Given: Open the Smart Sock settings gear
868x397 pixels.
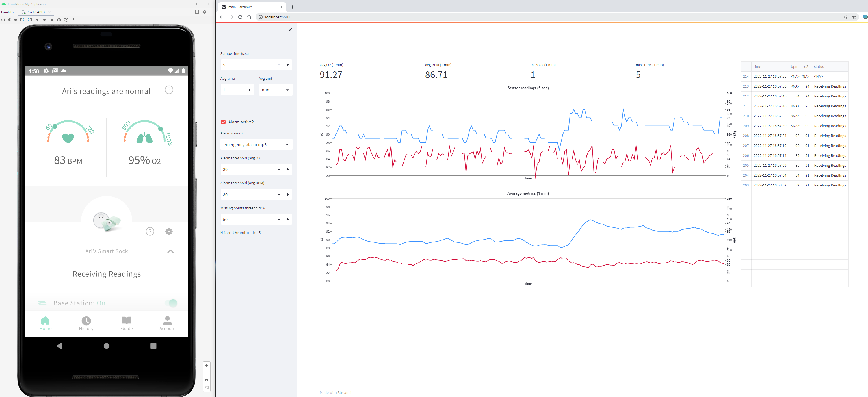Looking at the screenshot, I should 169,231.
